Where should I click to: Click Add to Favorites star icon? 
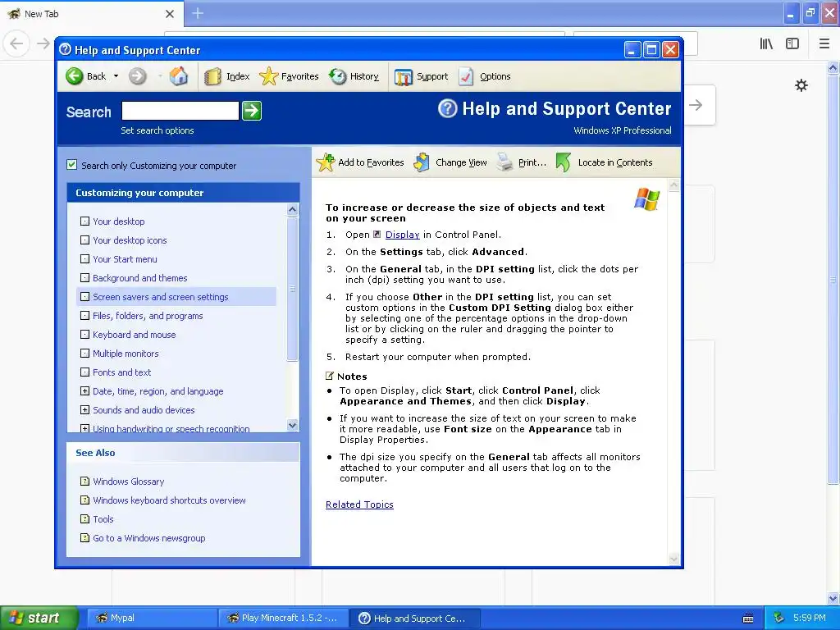point(325,162)
